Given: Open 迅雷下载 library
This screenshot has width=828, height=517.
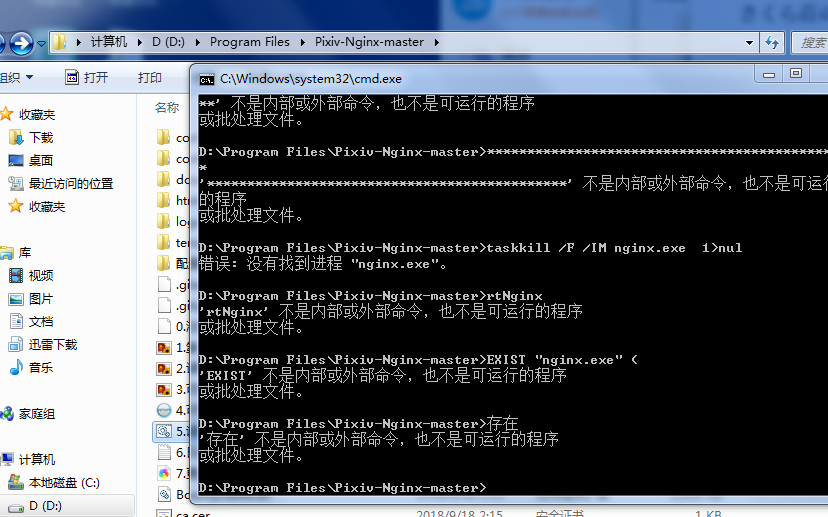Looking at the screenshot, I should (53, 345).
